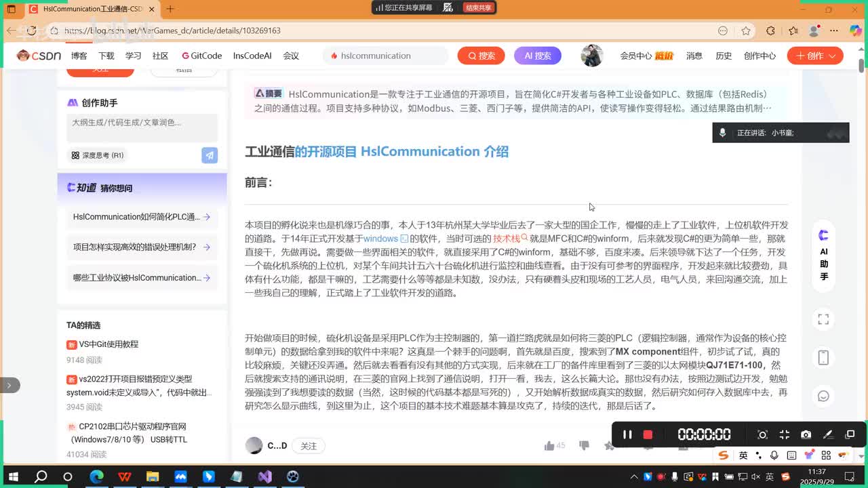Click the AI 搜索 button
This screenshot has height=488, width=868.
[x=538, y=56]
